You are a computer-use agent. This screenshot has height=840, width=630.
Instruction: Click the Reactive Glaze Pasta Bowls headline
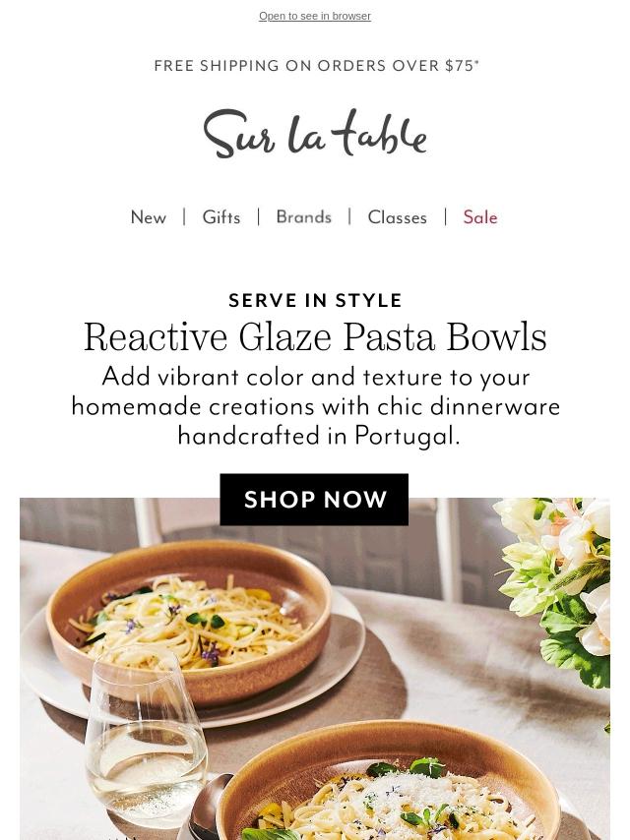pyautogui.click(x=315, y=337)
